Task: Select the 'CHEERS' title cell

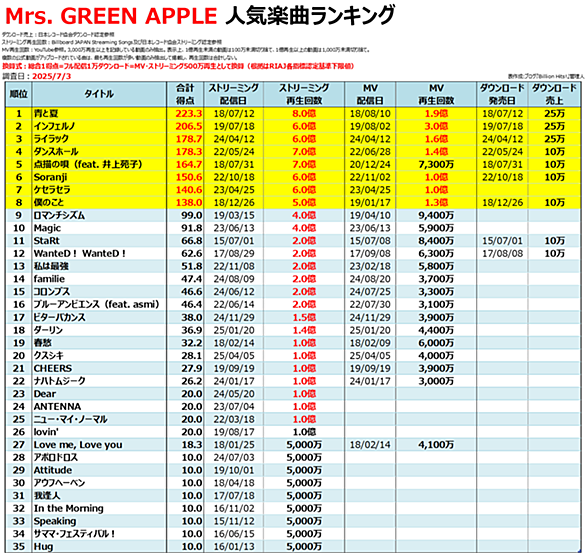Action: point(99,368)
